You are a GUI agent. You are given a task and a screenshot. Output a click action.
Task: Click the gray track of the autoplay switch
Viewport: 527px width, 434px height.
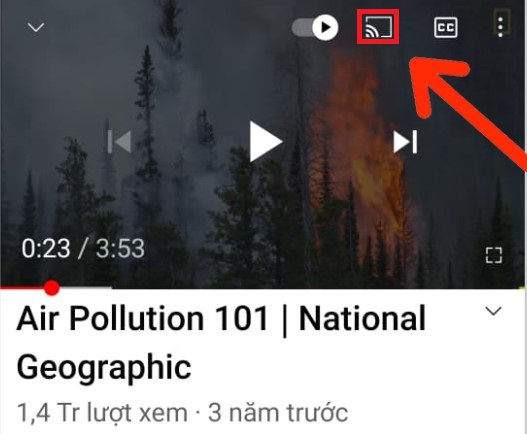coord(301,27)
